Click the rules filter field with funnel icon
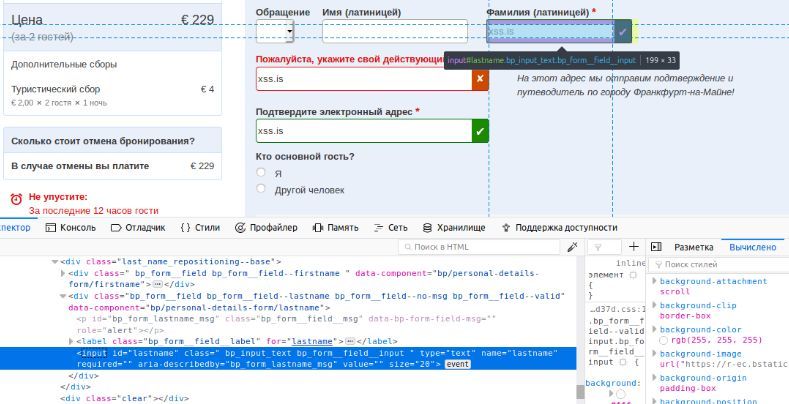Viewport: 789px width, 404px height. click(604, 247)
